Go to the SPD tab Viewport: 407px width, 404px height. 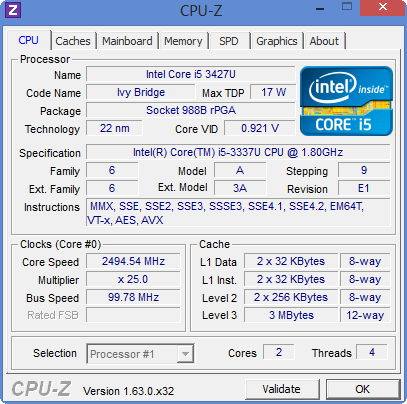pos(229,41)
